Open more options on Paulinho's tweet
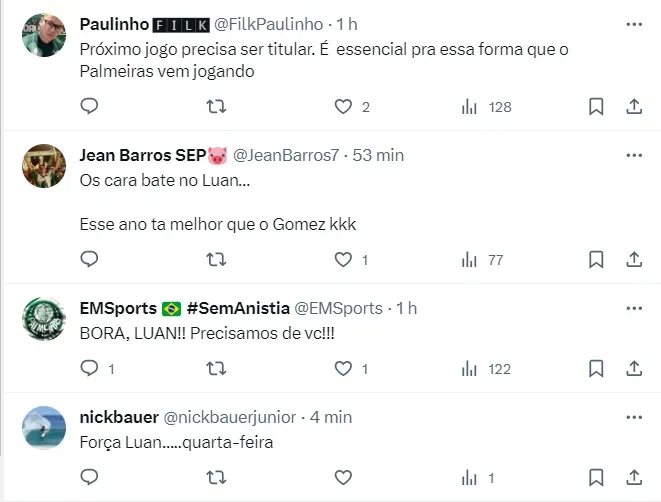Screen dimensions: 661x502 click(633, 23)
